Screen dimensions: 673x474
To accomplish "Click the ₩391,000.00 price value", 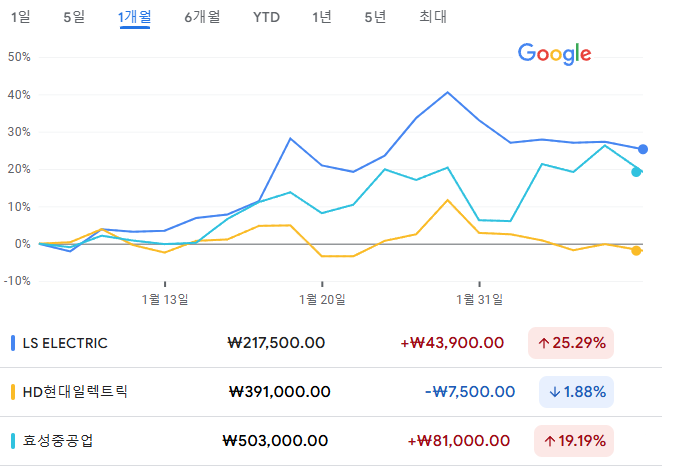I will [280, 392].
